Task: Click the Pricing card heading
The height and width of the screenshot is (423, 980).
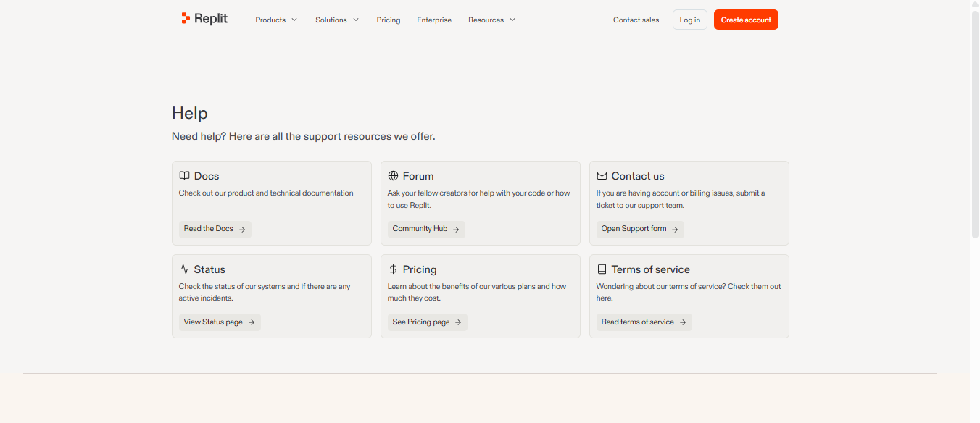Action: (x=420, y=269)
